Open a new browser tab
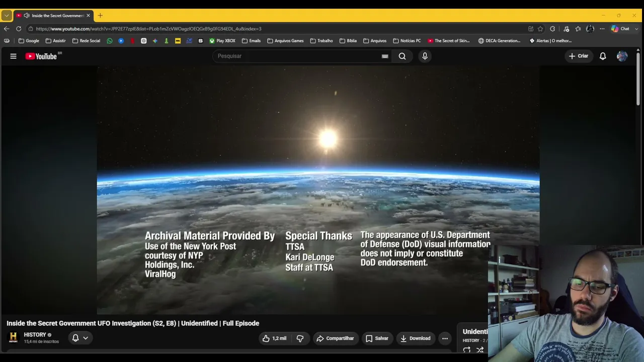Screen dimensions: 644x362 coord(100,16)
